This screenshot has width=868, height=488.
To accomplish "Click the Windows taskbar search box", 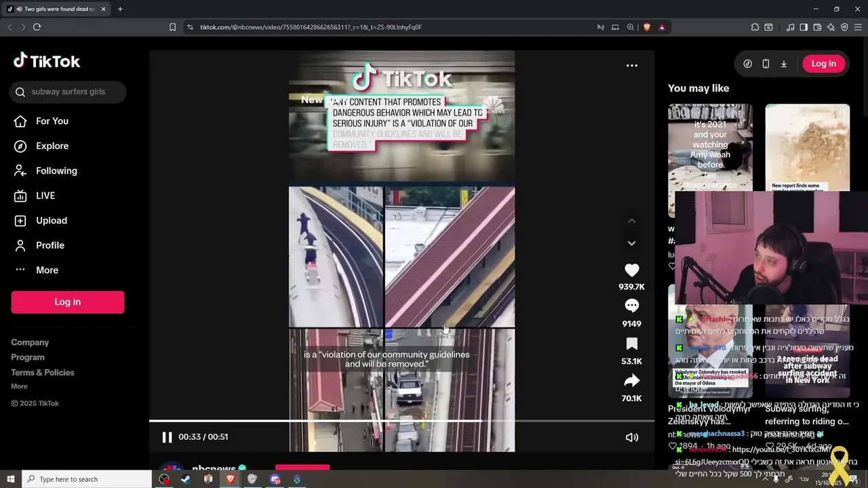I will coord(86,479).
